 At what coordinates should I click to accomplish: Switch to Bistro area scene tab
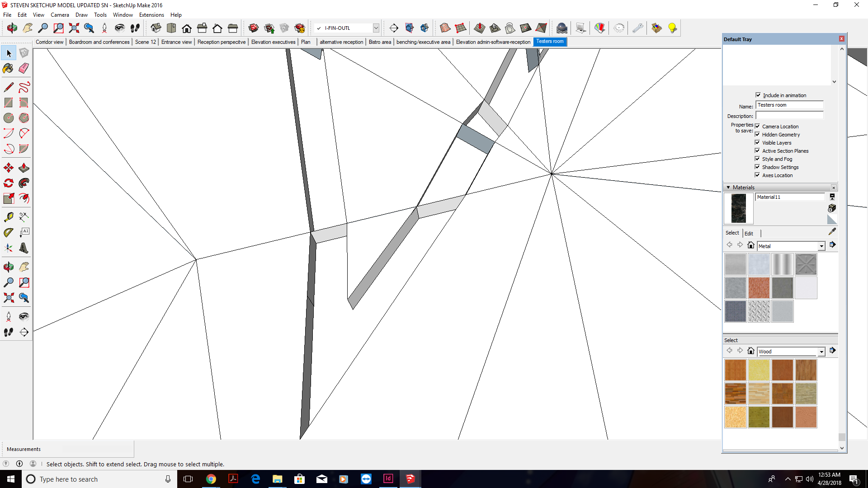point(379,42)
